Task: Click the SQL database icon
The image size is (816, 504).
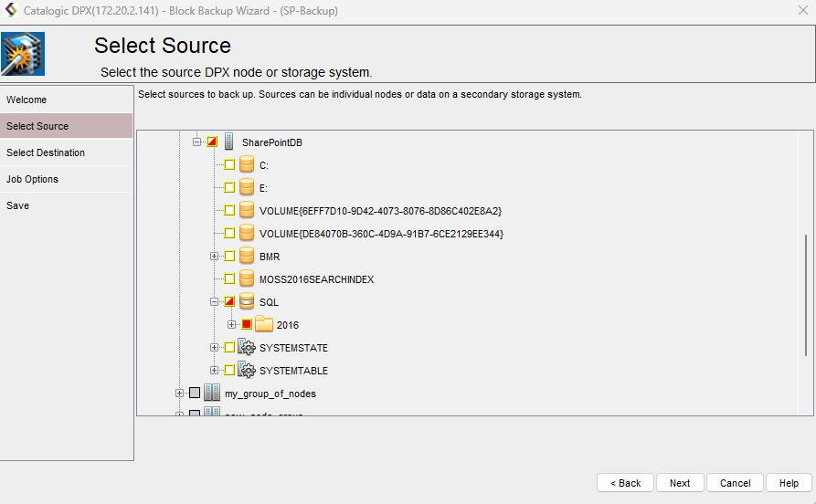Action: [246, 302]
